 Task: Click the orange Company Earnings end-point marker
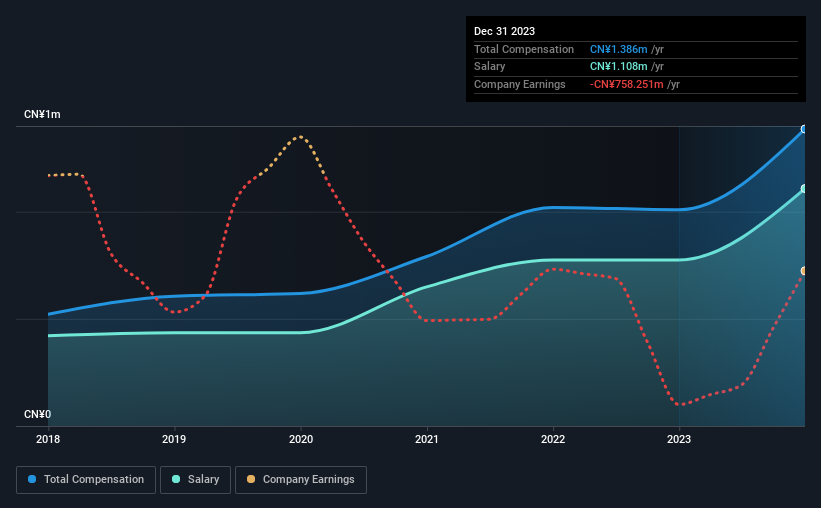point(804,271)
